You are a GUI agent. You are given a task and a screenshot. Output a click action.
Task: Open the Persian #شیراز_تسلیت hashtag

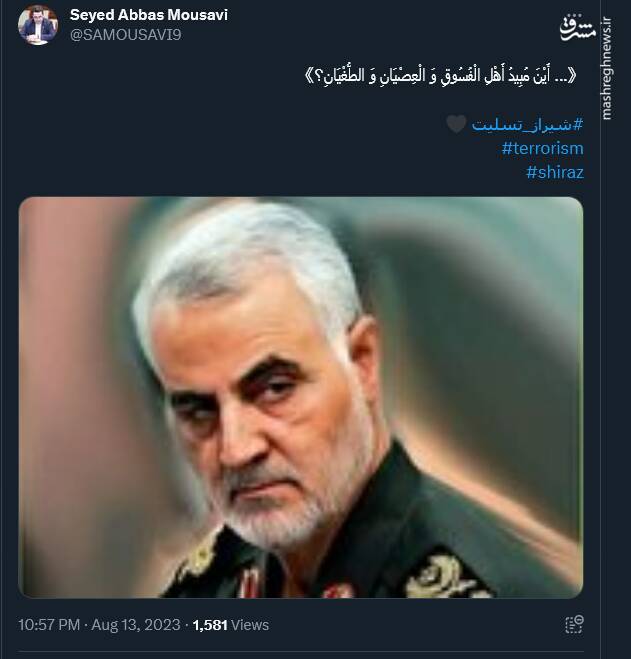tap(527, 124)
